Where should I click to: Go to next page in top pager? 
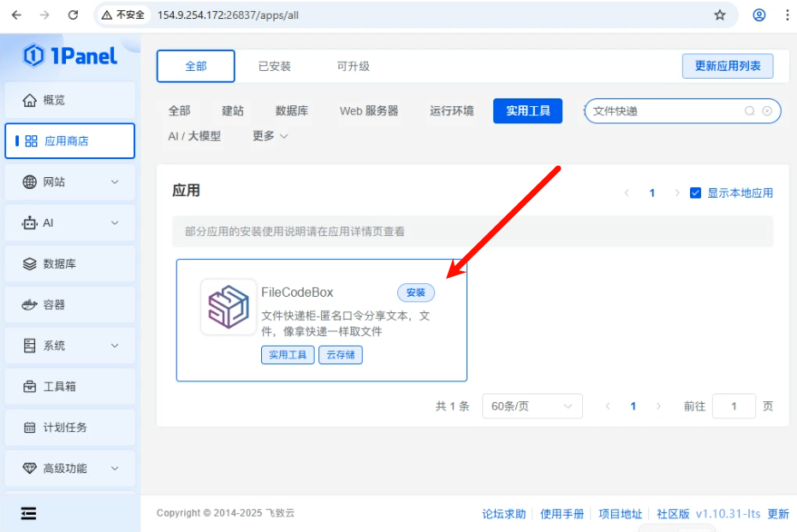677,193
